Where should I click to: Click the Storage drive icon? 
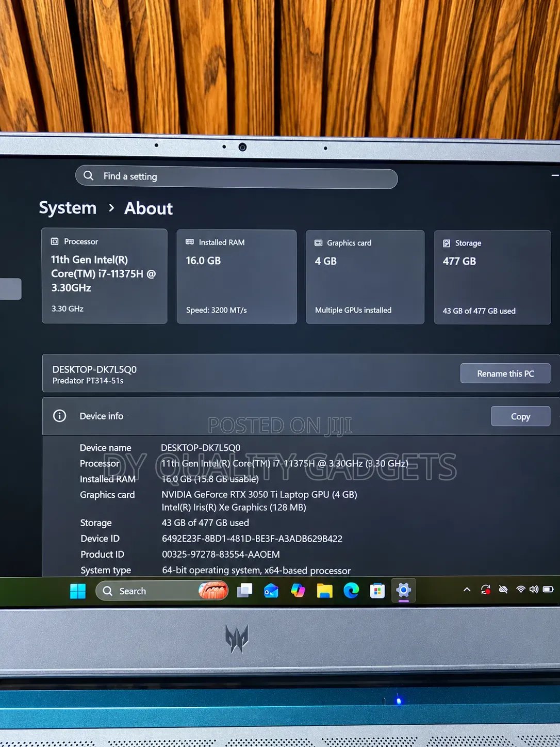[x=447, y=243]
